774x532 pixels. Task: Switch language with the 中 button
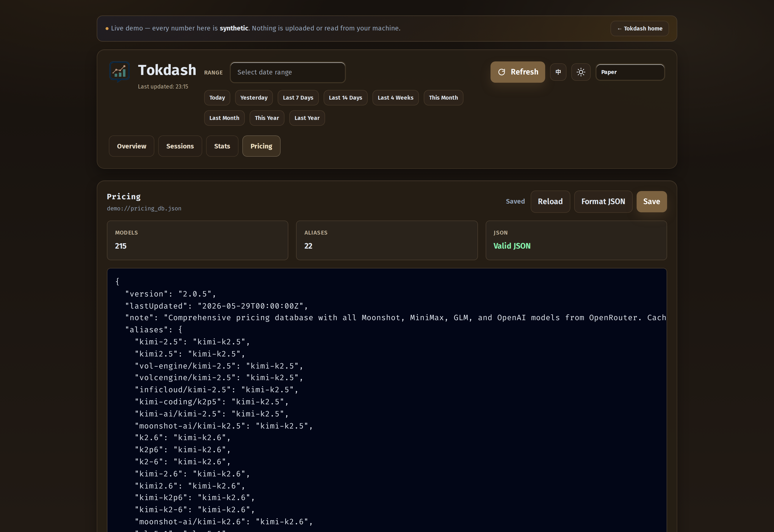[558, 72]
